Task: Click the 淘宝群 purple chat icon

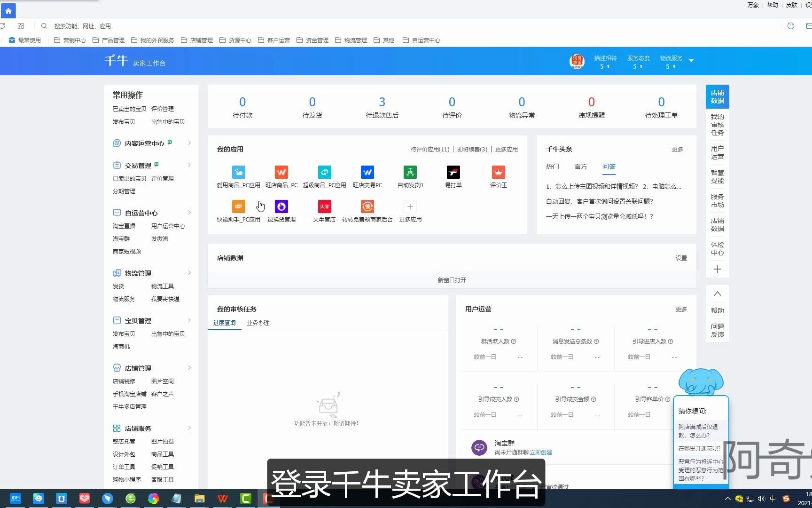Action: point(479,447)
